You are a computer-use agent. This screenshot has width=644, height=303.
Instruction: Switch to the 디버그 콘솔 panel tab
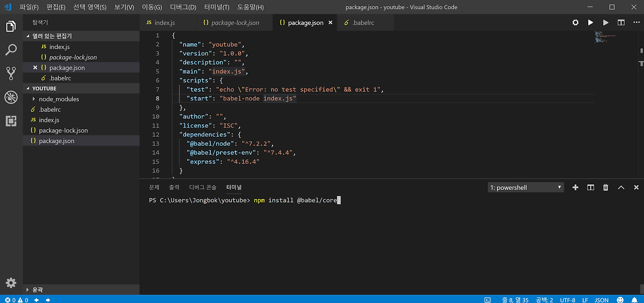(203, 187)
